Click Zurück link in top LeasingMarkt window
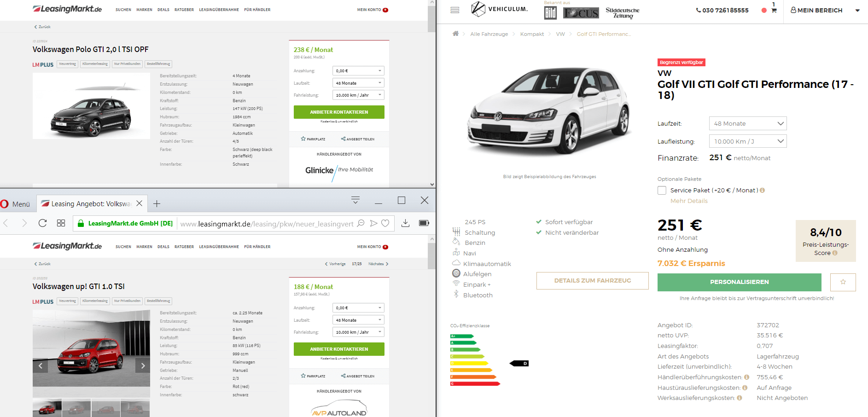Image resolution: width=868 pixels, height=417 pixels. (42, 27)
